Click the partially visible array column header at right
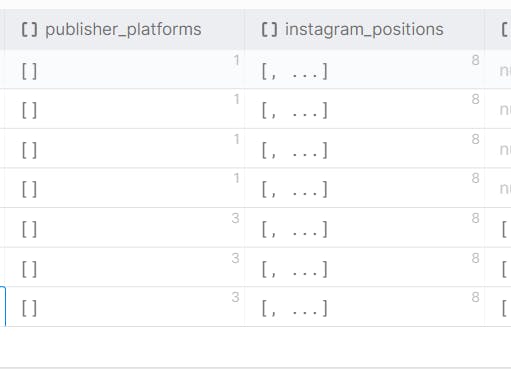The width and height of the screenshot is (511, 369). pos(498,30)
